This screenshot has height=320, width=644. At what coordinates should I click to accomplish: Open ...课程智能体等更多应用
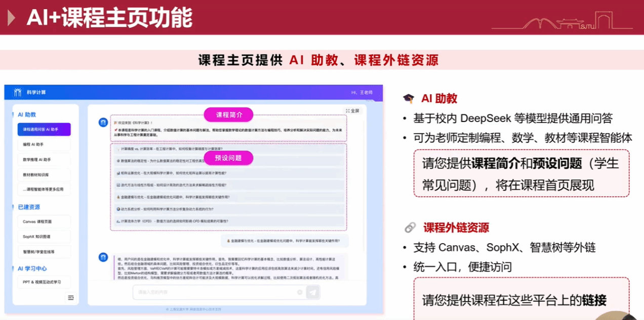44,189
